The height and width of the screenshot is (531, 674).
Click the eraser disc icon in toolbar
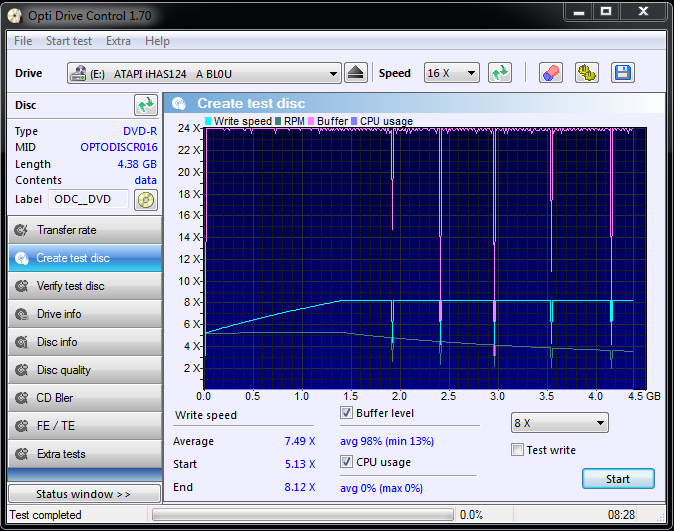coord(551,73)
